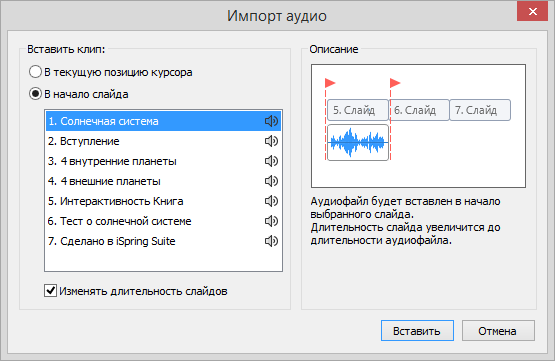Select slide 2. Вступление

coord(163,141)
